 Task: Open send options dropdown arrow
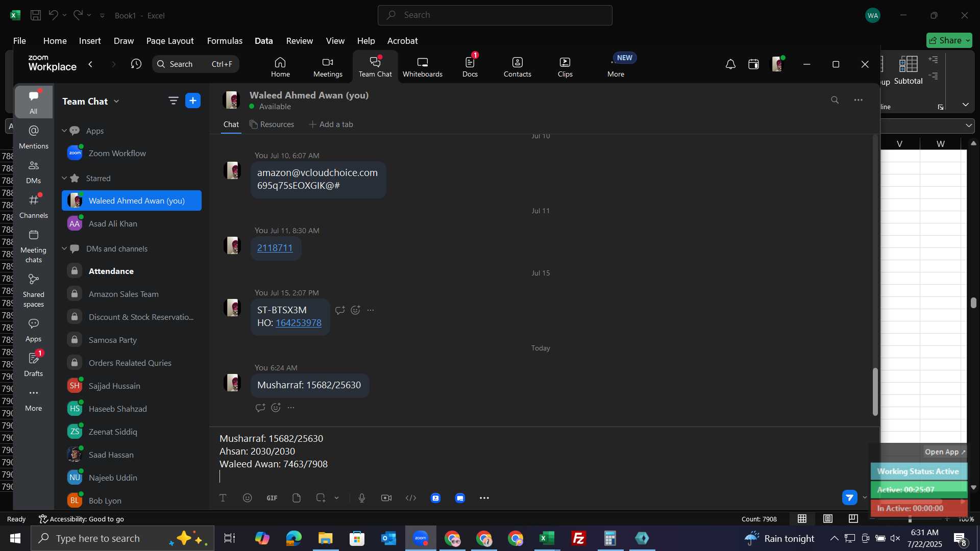[865, 497]
